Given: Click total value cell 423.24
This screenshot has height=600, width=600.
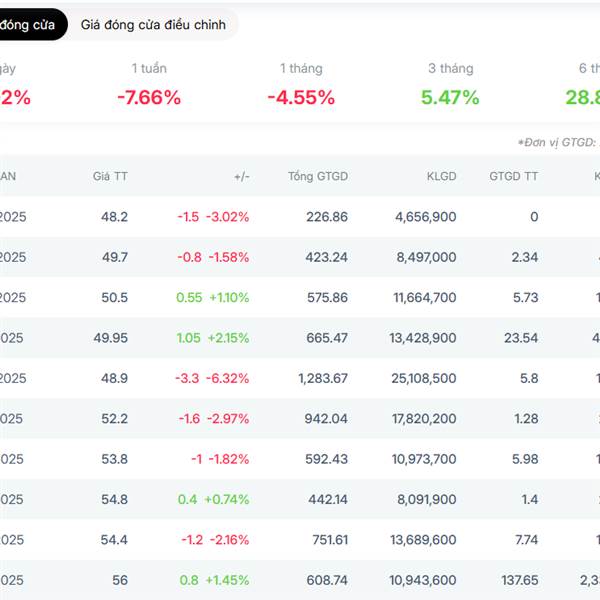Looking at the screenshot, I should (326, 257).
